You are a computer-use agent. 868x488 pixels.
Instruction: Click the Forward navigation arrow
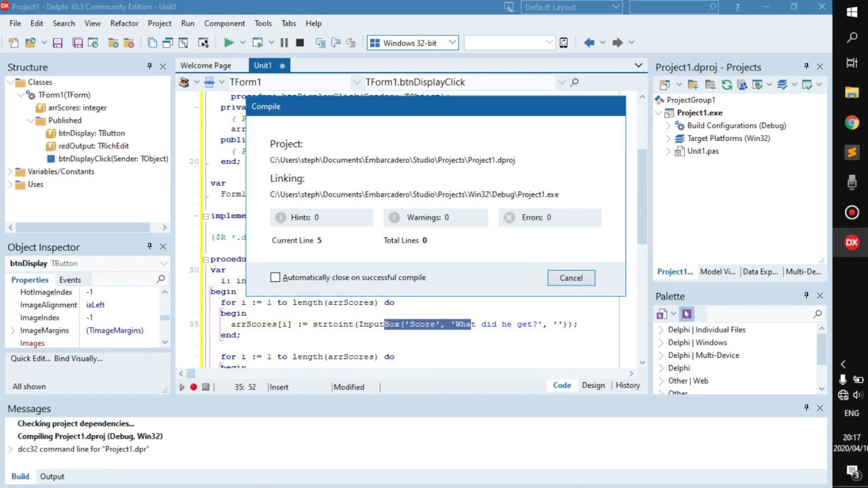617,43
